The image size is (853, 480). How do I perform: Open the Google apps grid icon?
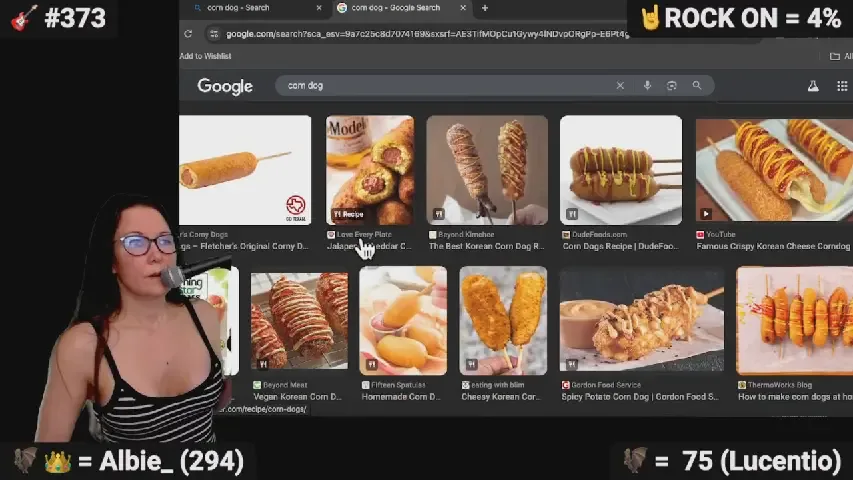coord(842,87)
